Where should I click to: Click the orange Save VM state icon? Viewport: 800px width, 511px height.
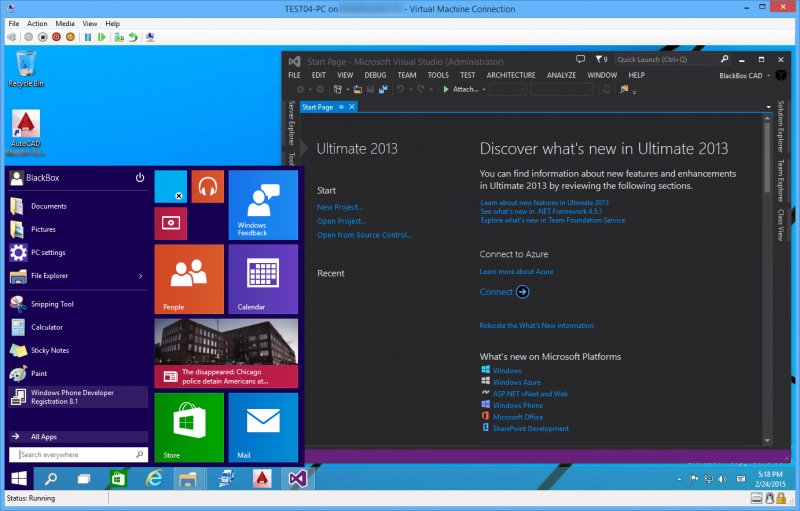pos(70,37)
